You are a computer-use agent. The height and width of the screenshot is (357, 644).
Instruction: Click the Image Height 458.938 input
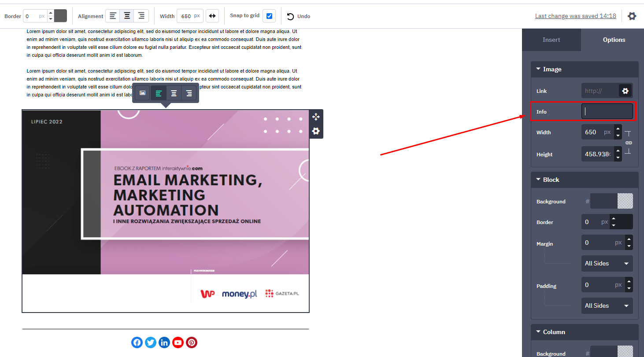pyautogui.click(x=598, y=154)
